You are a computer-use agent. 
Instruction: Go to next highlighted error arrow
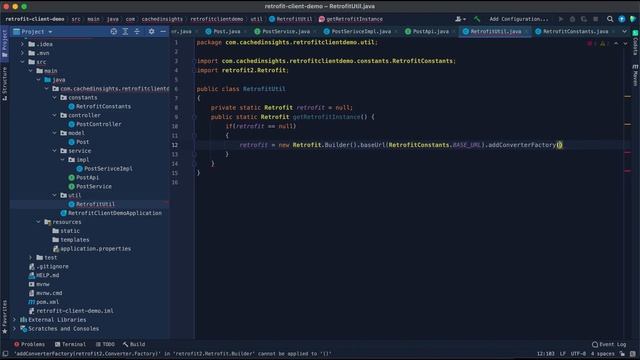[625, 43]
